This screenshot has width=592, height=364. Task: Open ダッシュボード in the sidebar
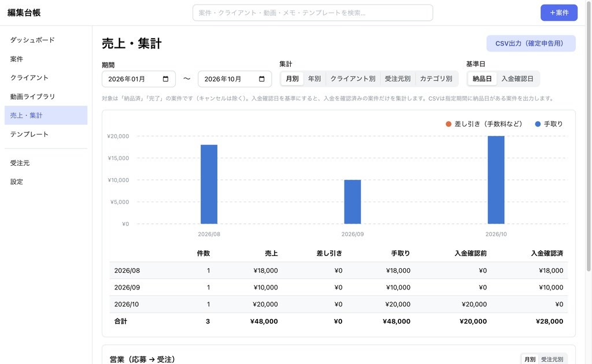tap(46, 40)
